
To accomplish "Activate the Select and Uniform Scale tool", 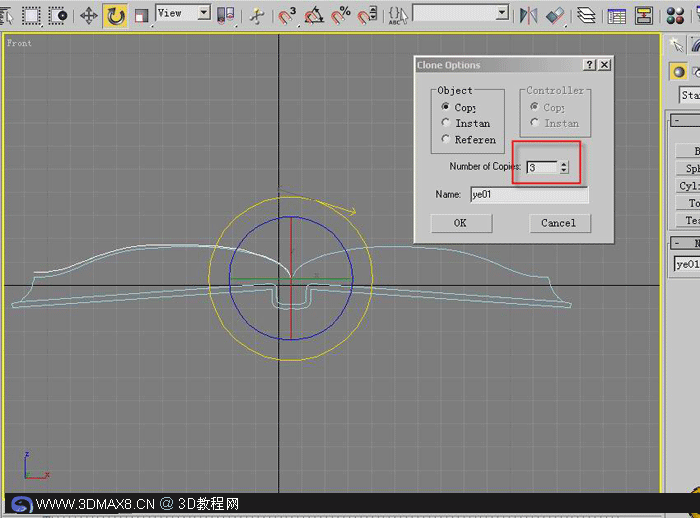I will point(141,16).
